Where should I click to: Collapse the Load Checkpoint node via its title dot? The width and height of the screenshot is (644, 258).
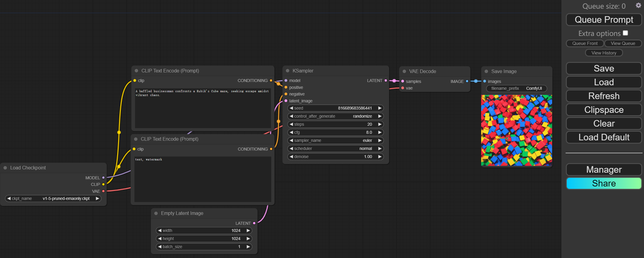pyautogui.click(x=5, y=168)
